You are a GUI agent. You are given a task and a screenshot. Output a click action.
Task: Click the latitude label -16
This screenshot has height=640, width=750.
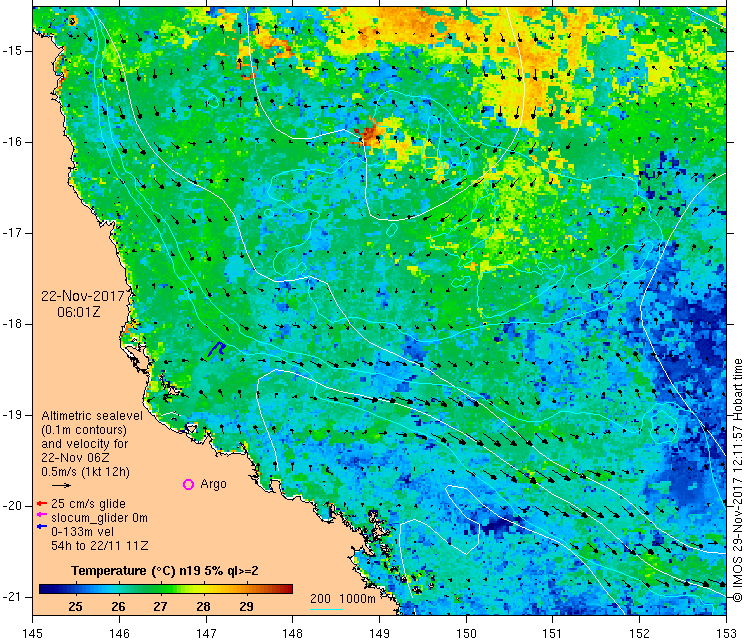point(11,142)
